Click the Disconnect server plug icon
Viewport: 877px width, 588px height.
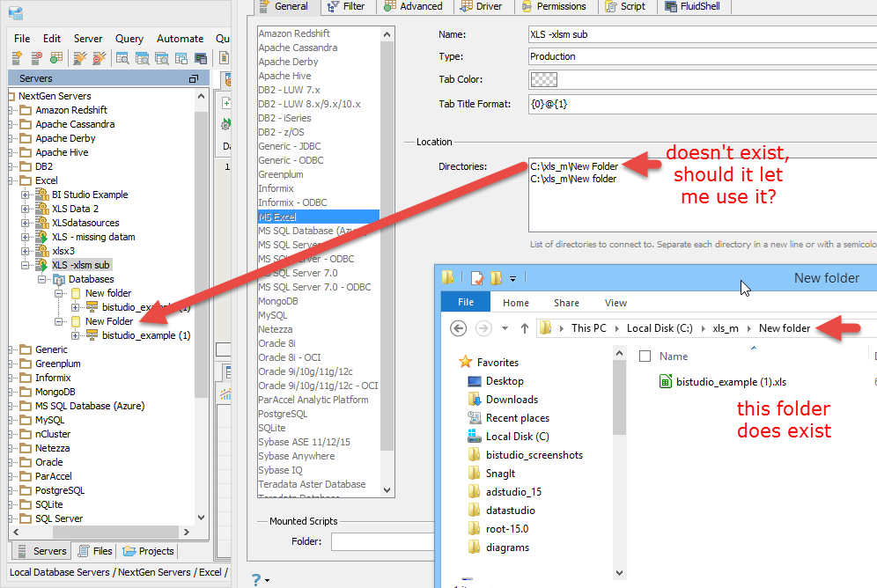pos(99,57)
